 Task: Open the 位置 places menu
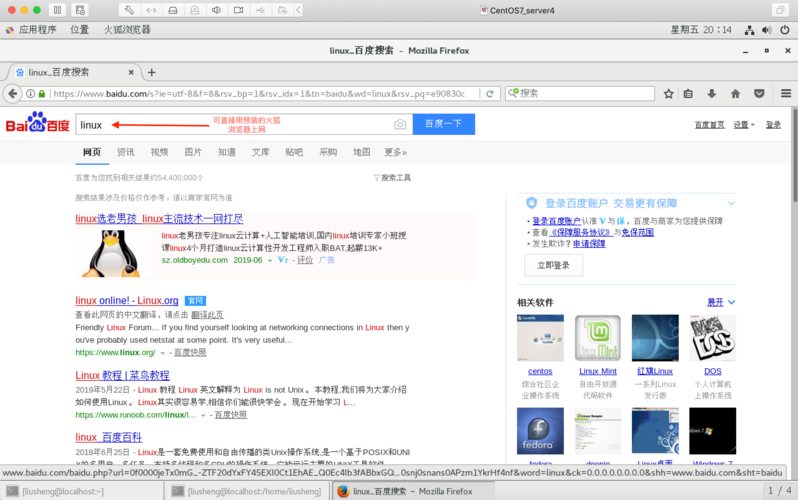tap(79, 30)
